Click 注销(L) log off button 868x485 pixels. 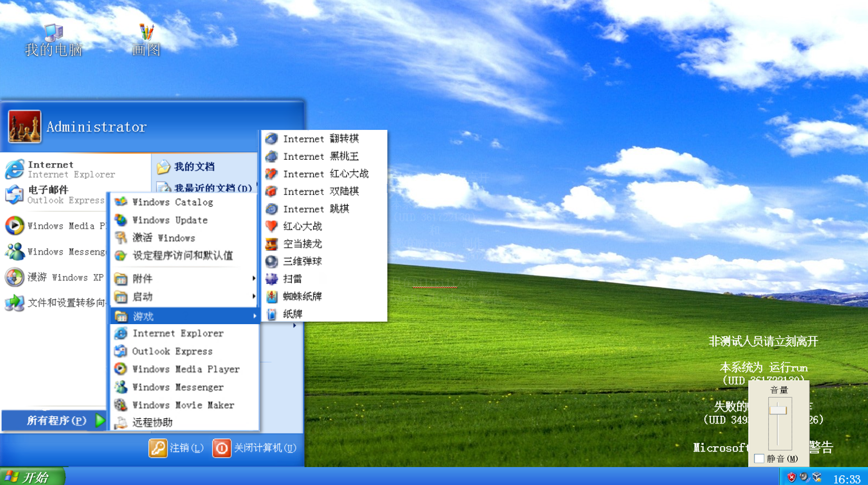[x=177, y=448]
